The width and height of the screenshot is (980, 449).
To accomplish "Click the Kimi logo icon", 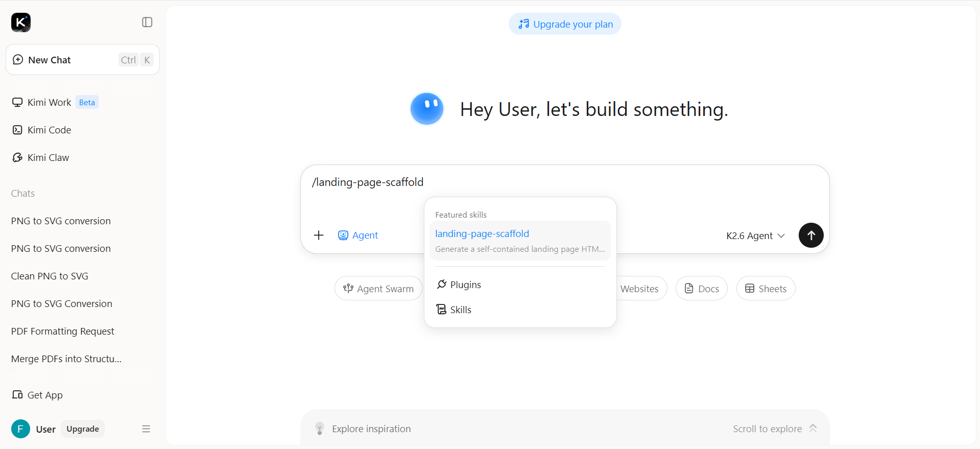I will [x=21, y=22].
